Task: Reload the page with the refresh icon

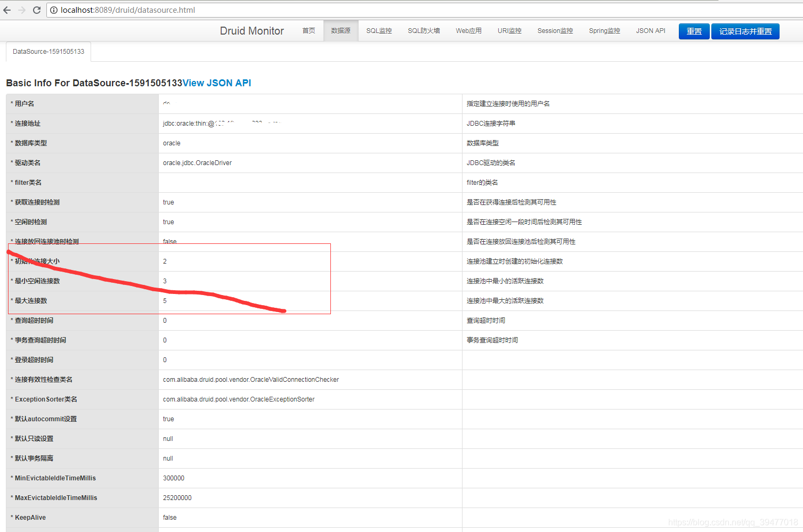Action: (37, 10)
